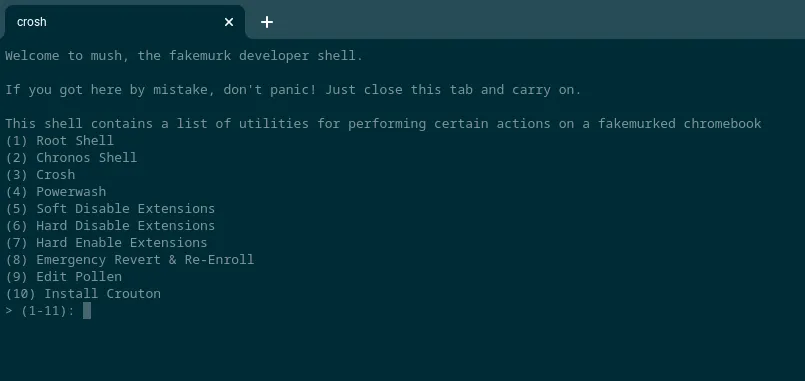
Task: Click the Chronos Shell option text
Action: click(86, 157)
